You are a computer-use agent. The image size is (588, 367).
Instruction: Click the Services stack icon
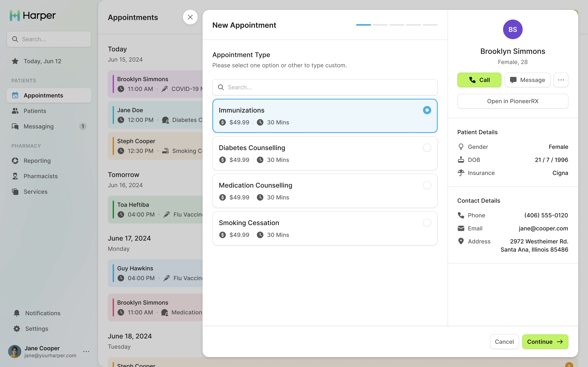[x=15, y=192]
